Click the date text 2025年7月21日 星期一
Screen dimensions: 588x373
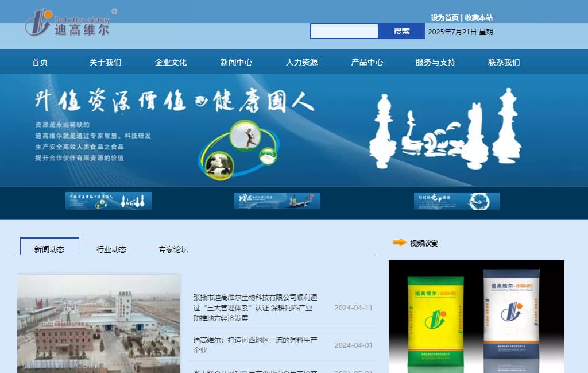click(464, 32)
